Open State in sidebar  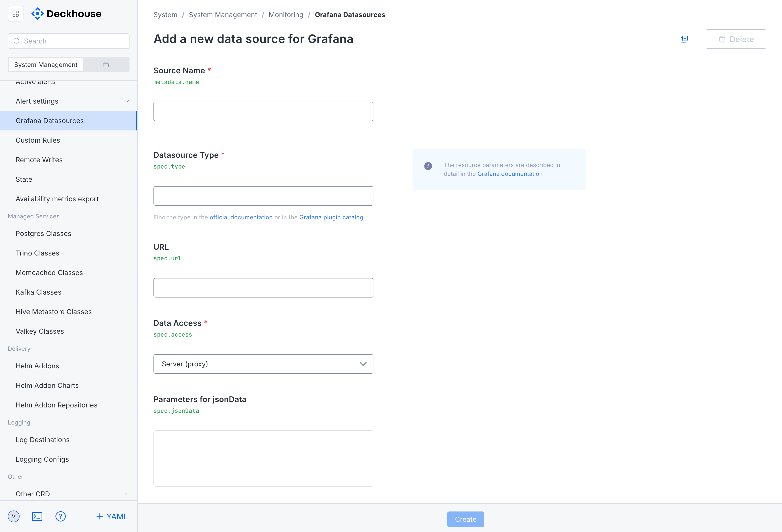pos(69,179)
